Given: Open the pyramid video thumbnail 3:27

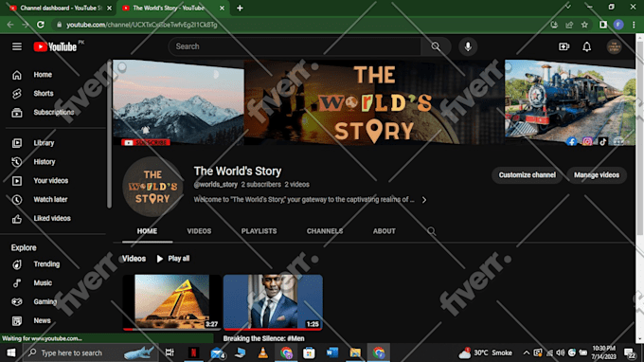Looking at the screenshot, I should (172, 302).
